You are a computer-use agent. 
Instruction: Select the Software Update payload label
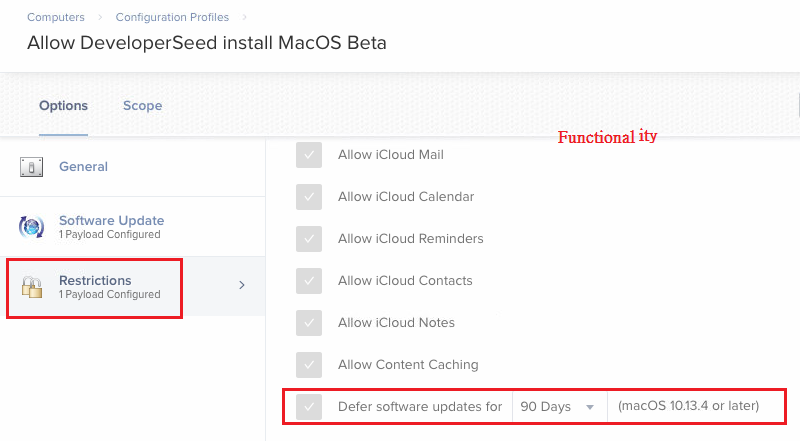[x=111, y=220]
